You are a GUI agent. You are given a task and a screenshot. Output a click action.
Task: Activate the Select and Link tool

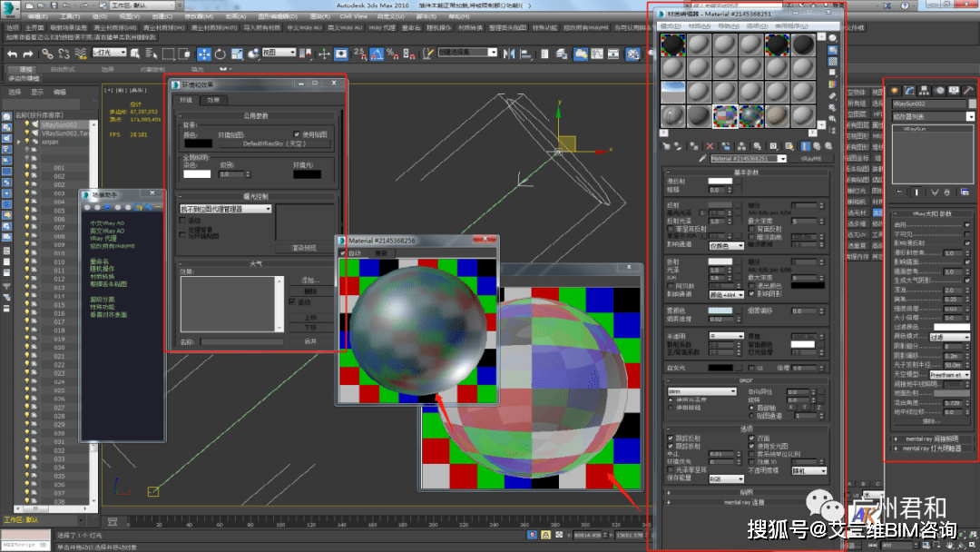pos(47,54)
